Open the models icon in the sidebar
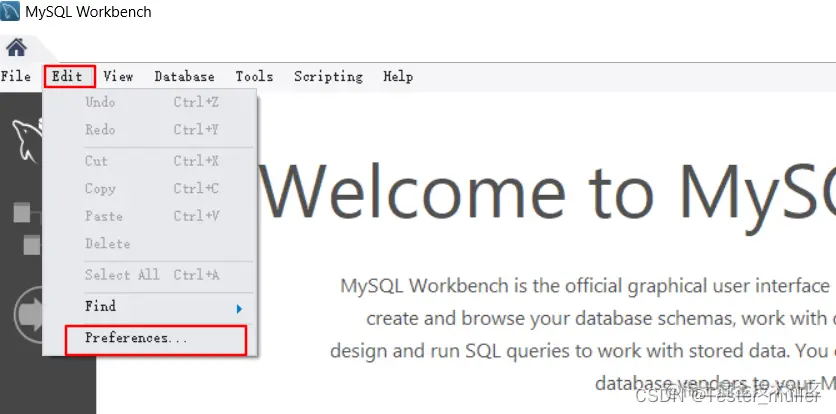836x414 pixels. (x=27, y=228)
